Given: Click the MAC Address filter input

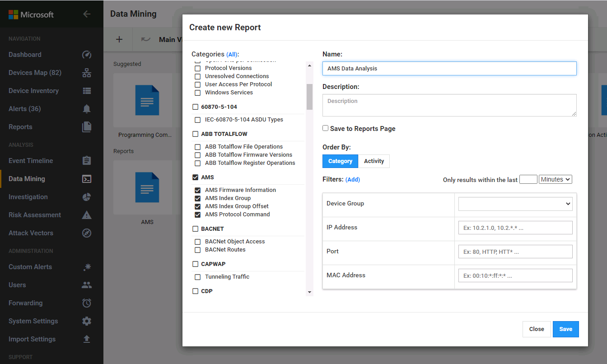Looking at the screenshot, I should click(x=515, y=275).
